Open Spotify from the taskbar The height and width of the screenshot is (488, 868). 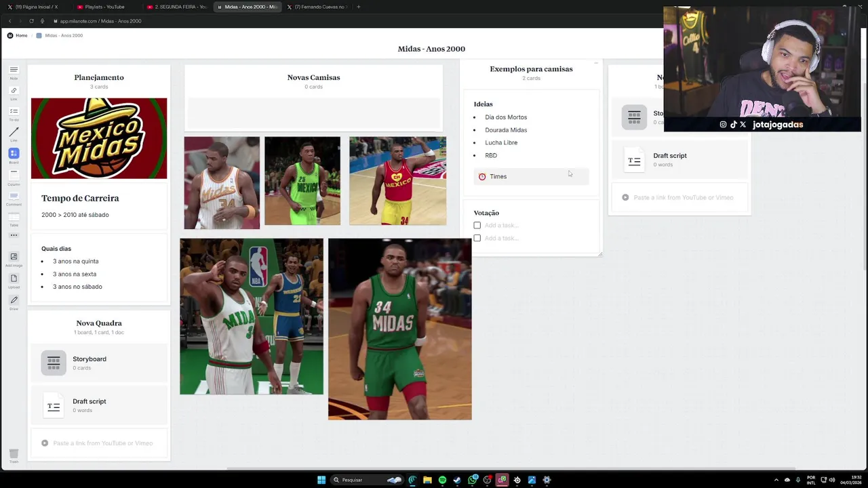coord(442,480)
